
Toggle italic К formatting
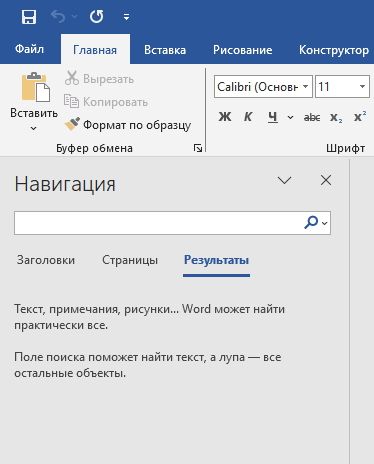coord(248,117)
